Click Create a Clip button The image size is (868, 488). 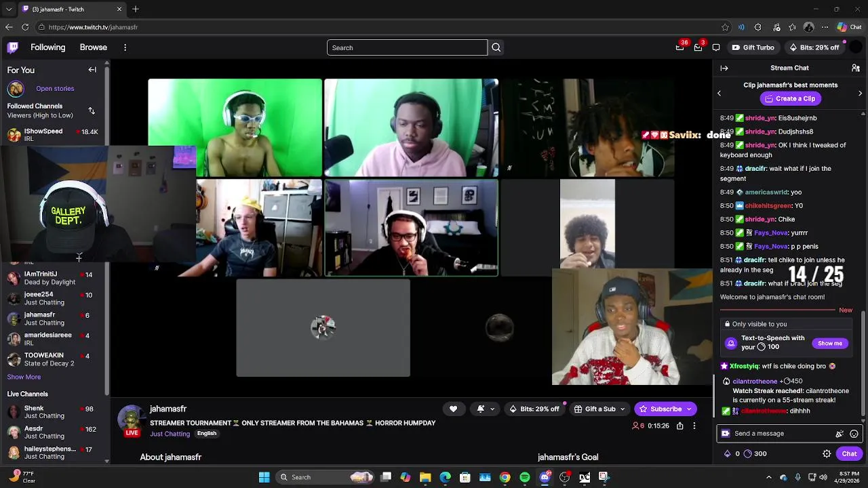click(x=790, y=99)
